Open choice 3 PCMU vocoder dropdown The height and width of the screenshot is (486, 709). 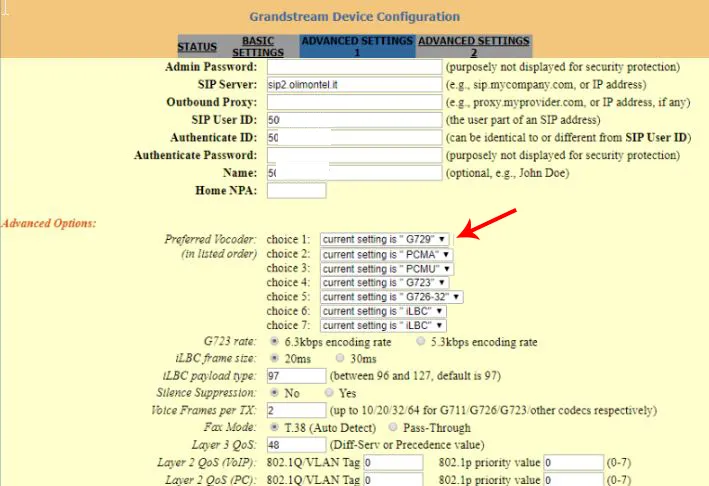pyautogui.click(x=387, y=269)
